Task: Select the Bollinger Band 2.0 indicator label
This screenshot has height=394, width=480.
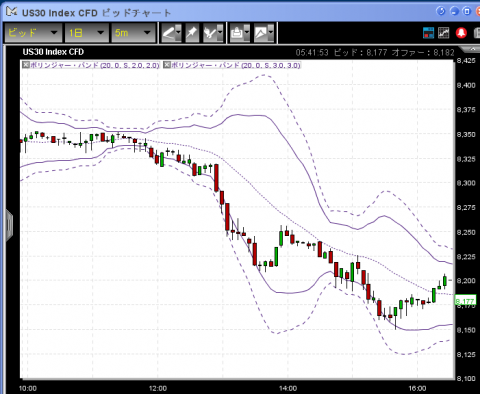Action: (x=95, y=65)
